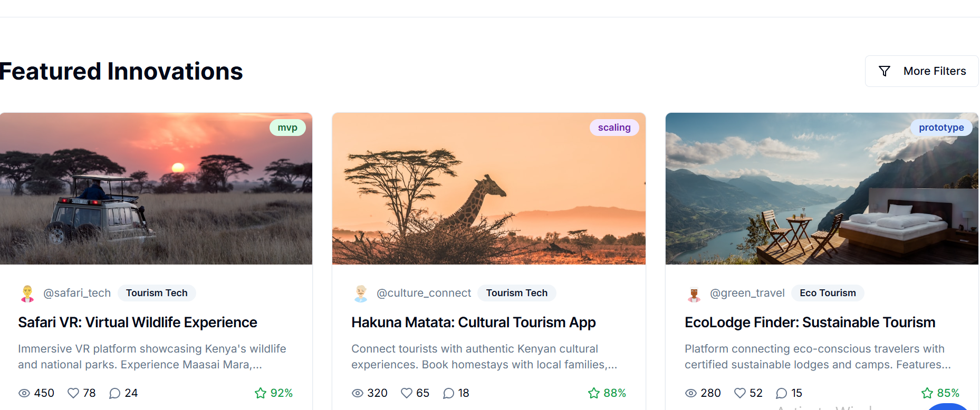980x410 pixels.
Task: Click the star rating icon beside 92%
Action: 261,393
